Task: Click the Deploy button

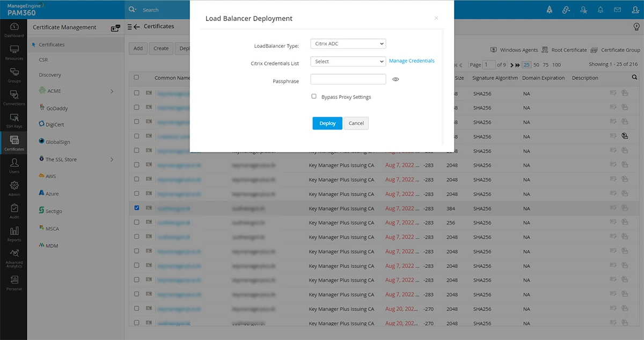Action: point(327,123)
